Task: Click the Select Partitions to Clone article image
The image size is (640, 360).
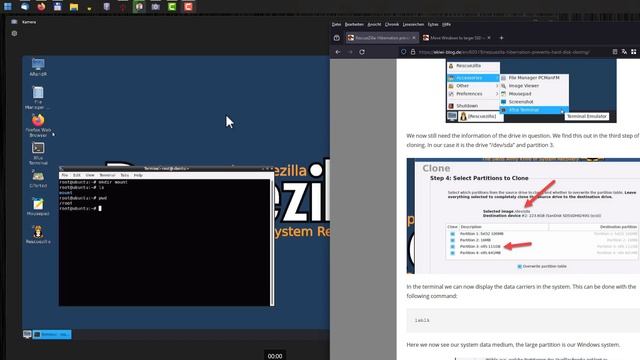Action: (523, 216)
